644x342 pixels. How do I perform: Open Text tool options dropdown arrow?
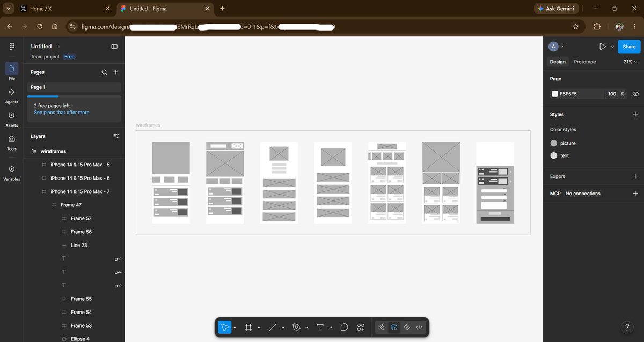point(331,327)
